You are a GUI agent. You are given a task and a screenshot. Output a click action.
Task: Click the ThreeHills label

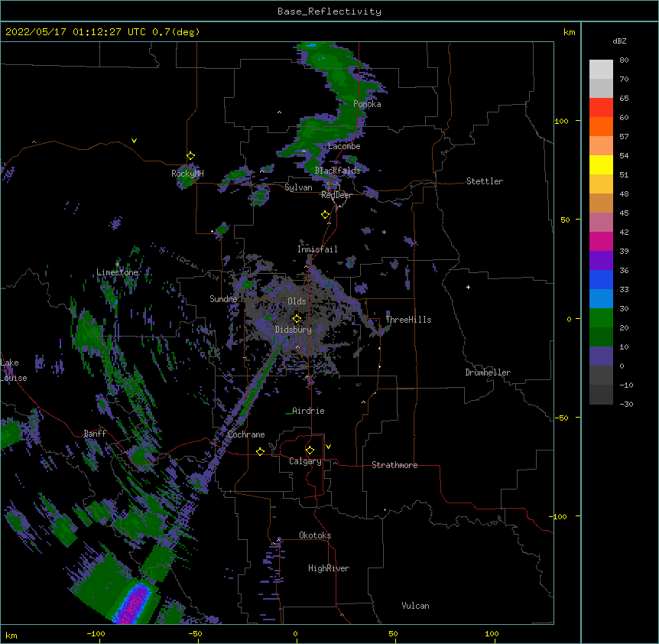click(408, 320)
